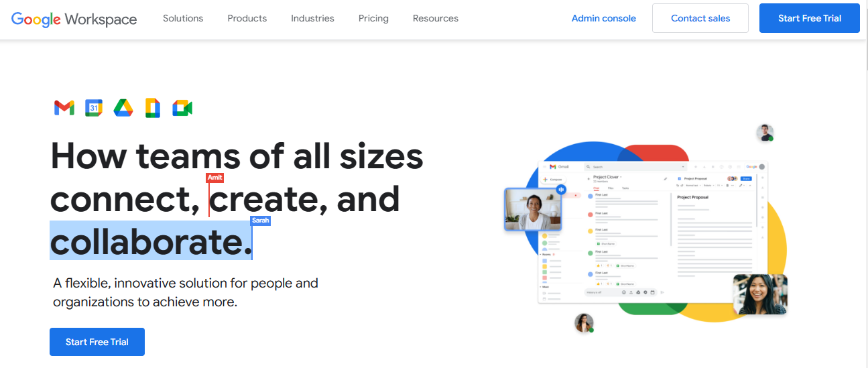Screen dimensions: 868x368
Task: Click the Google Calendar icon
Action: 94,107
